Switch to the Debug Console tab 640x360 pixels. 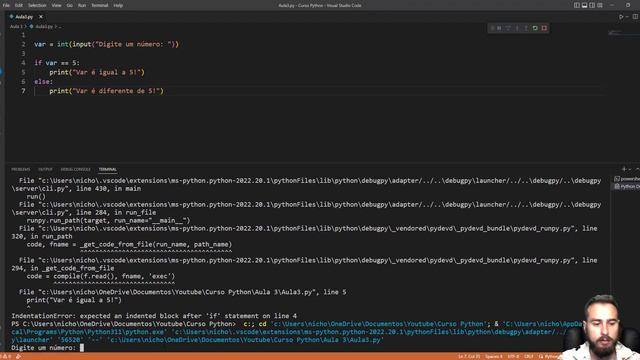coord(76,169)
